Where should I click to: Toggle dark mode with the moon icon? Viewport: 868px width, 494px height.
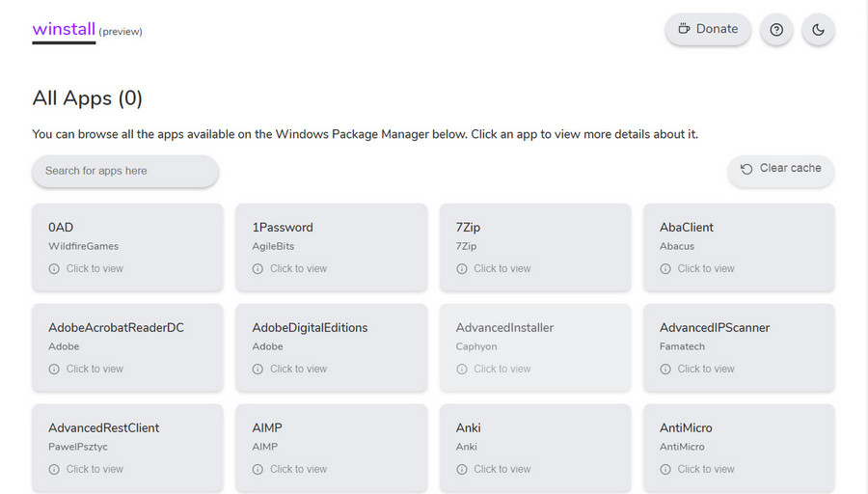pyautogui.click(x=818, y=29)
